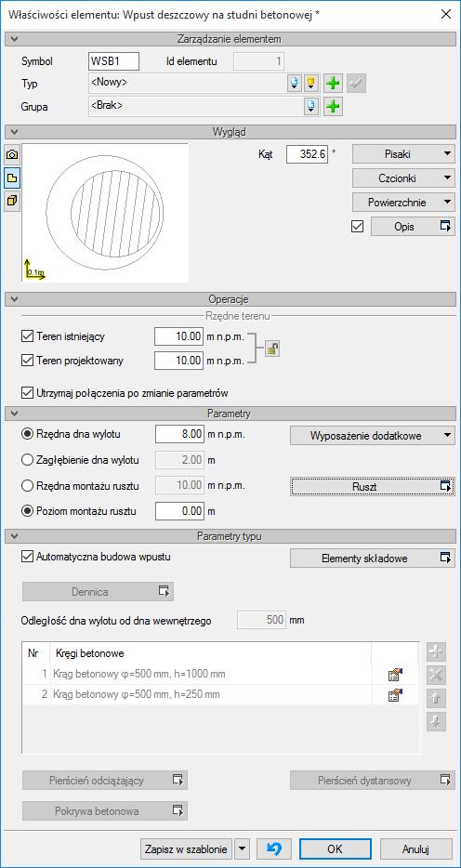The height and width of the screenshot is (868, 461).
Task: Edit properties of Krąg betonowy h=250 mm
Action: (x=395, y=695)
